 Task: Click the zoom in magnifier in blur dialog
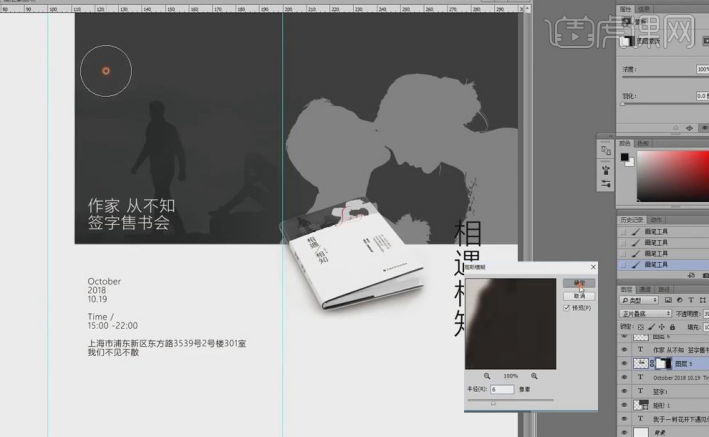(x=534, y=375)
